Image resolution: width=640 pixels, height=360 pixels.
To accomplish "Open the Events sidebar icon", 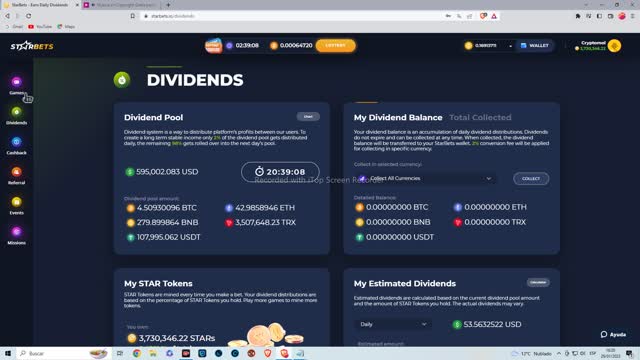I will [16, 202].
